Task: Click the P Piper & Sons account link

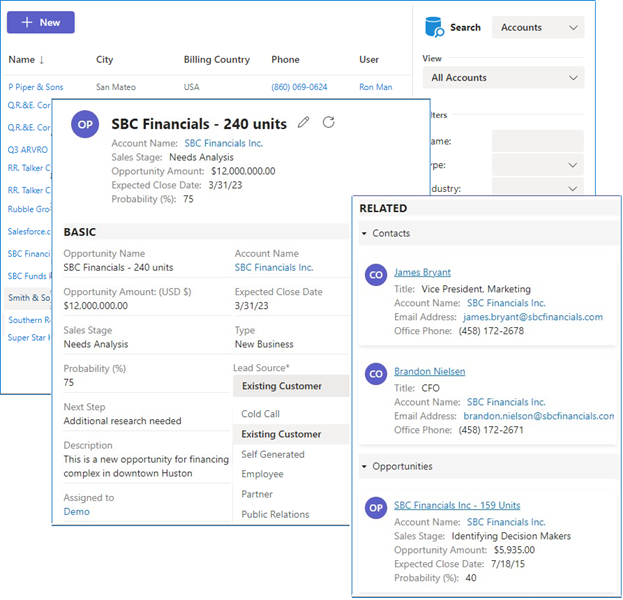Action: tap(36, 87)
